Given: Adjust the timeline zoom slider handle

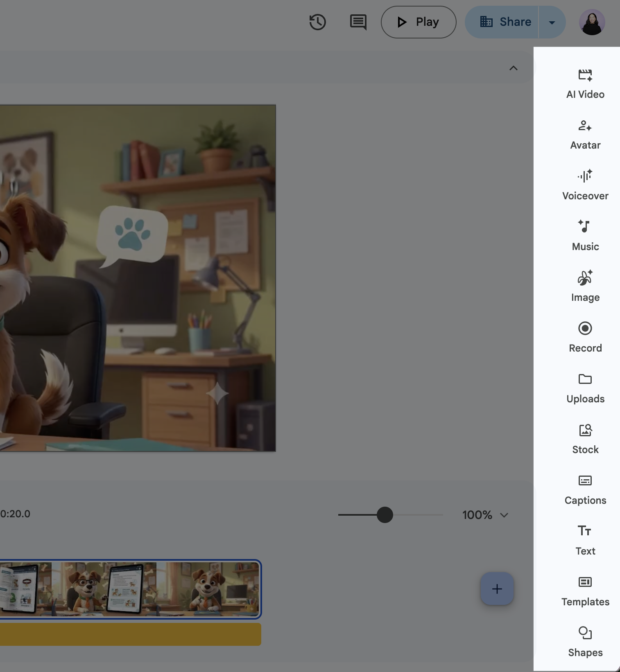Looking at the screenshot, I should [385, 515].
